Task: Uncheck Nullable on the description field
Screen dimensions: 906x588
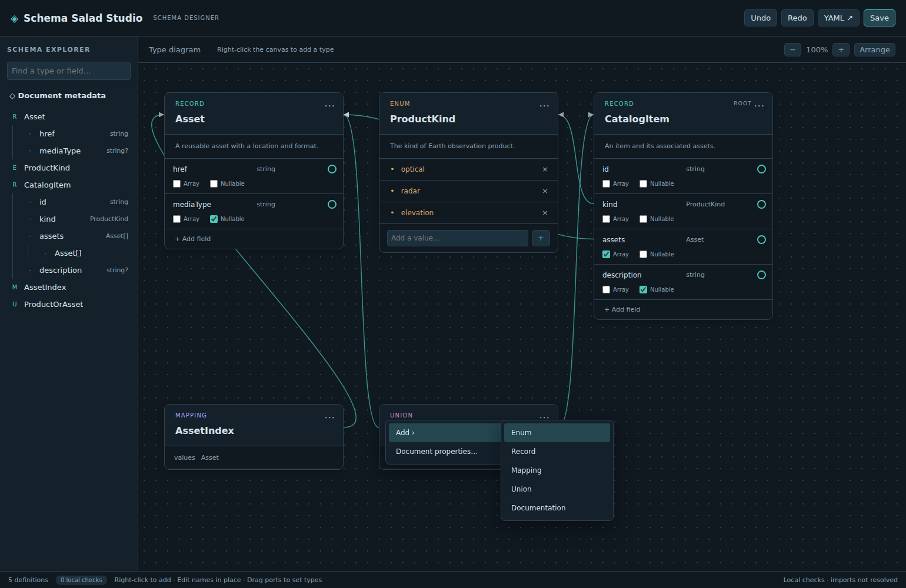Action: point(643,290)
